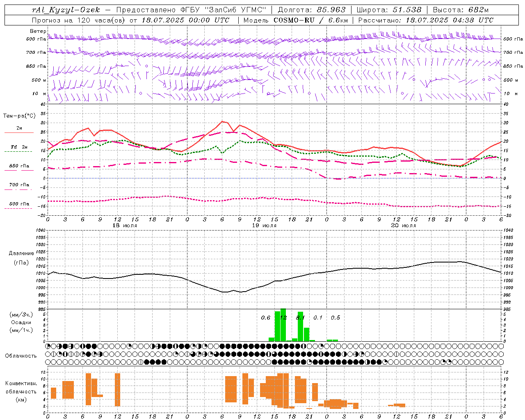This screenshot has height=420, width=525.
Task: Click the Конвективн. convective cloud label
Action: coord(21,383)
